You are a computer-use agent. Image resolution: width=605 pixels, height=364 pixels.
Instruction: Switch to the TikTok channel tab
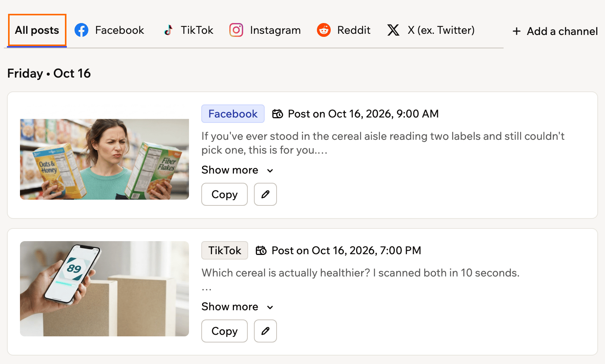click(x=188, y=30)
